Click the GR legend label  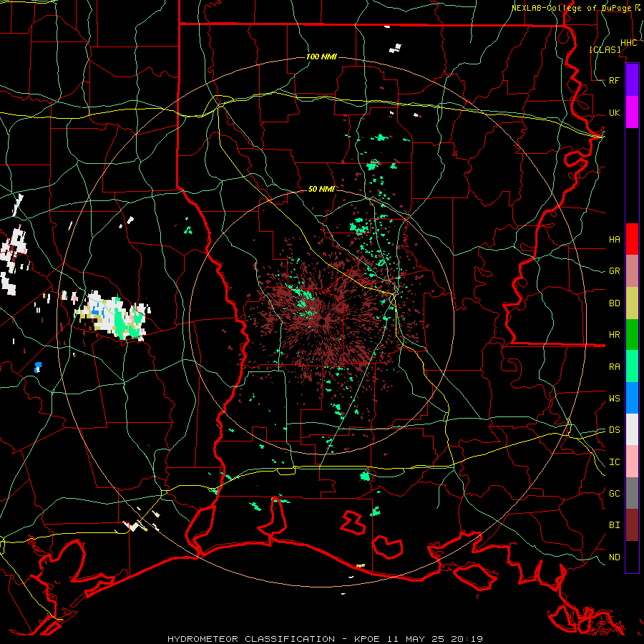(x=614, y=271)
